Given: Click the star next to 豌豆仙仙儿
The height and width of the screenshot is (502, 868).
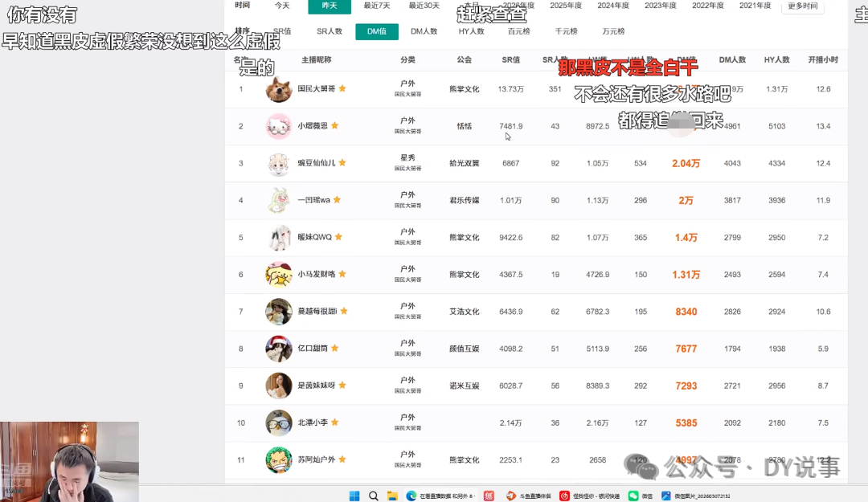Looking at the screenshot, I should click(342, 163).
